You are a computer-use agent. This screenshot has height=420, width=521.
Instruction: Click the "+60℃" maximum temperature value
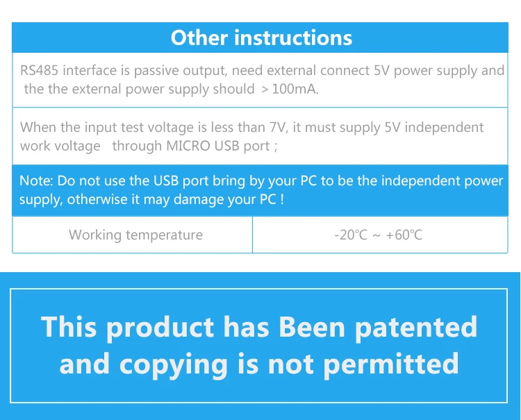coord(404,235)
